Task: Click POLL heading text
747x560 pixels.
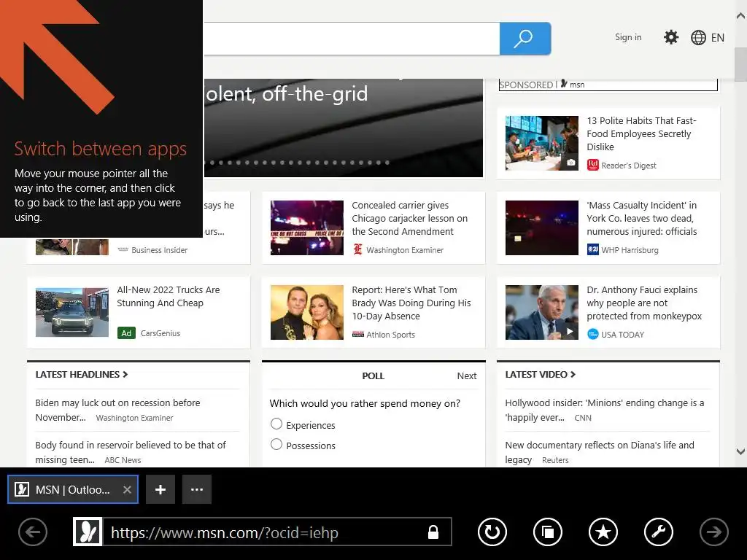Action: (x=373, y=376)
